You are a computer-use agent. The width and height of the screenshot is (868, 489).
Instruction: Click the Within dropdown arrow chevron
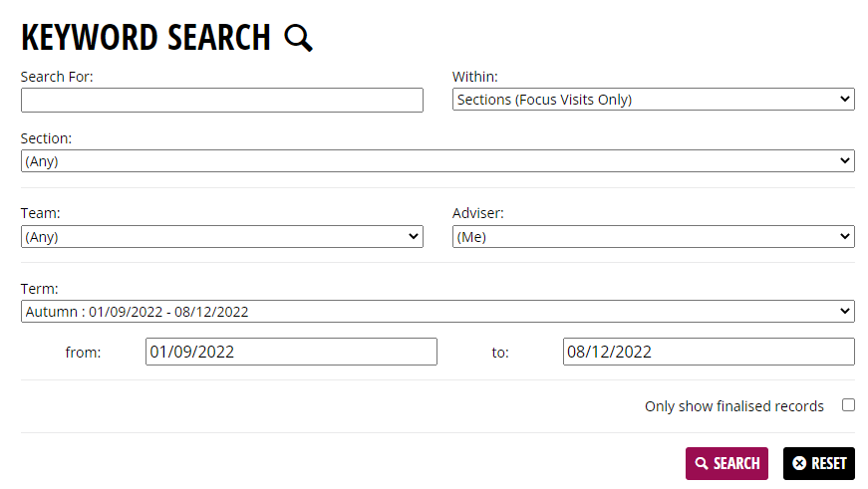(845, 100)
